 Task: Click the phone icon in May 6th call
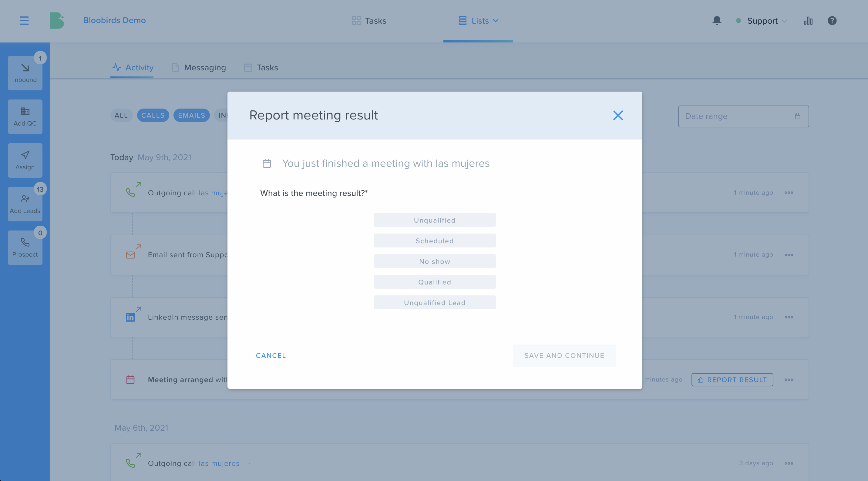(x=130, y=463)
